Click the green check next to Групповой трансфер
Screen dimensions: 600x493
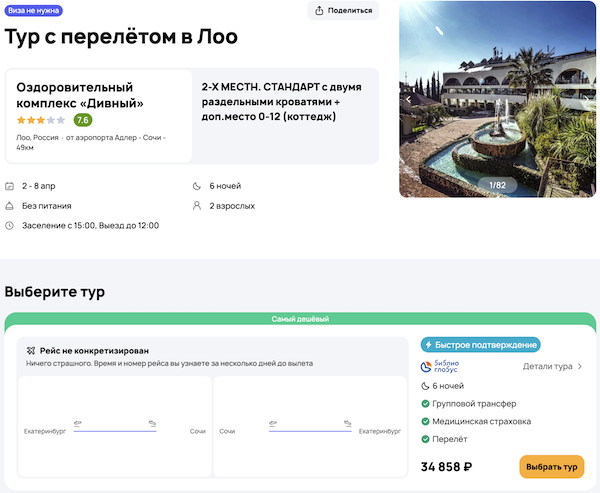[426, 403]
